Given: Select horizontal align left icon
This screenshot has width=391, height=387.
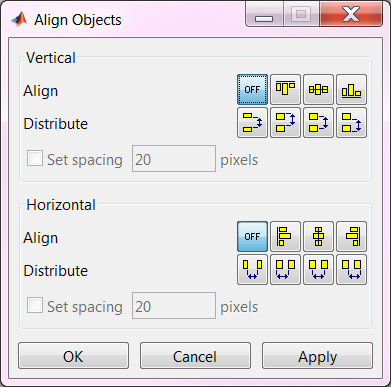Looking at the screenshot, I should tap(285, 236).
